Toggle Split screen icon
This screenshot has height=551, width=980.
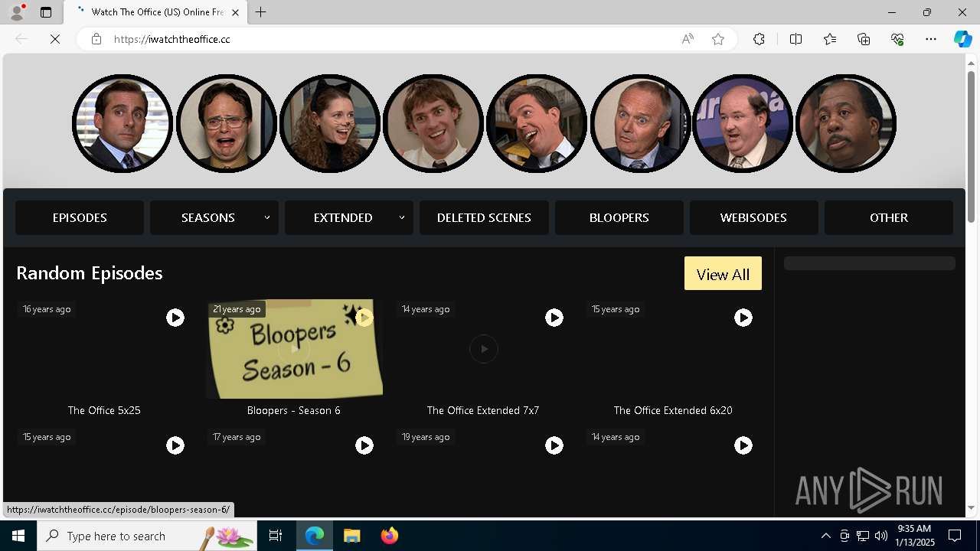795,39
